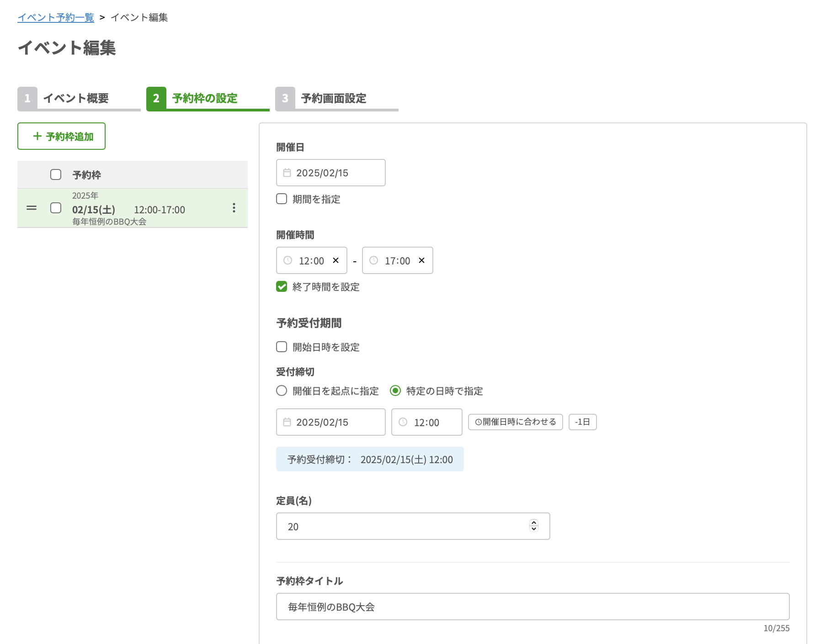Click calendar icon in 開催日 field
820x644 pixels.
(287, 173)
